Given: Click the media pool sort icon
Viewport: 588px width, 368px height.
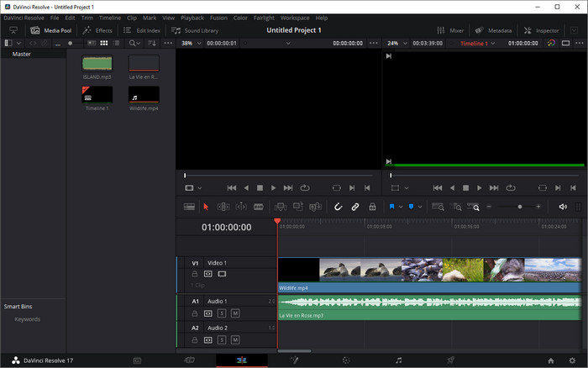Looking at the screenshot, I should pyautogui.click(x=152, y=43).
